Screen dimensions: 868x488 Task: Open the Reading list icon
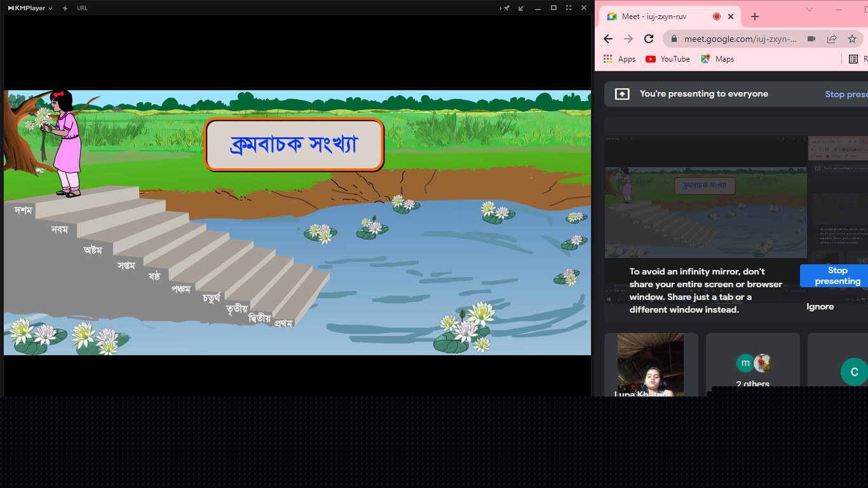pos(853,59)
